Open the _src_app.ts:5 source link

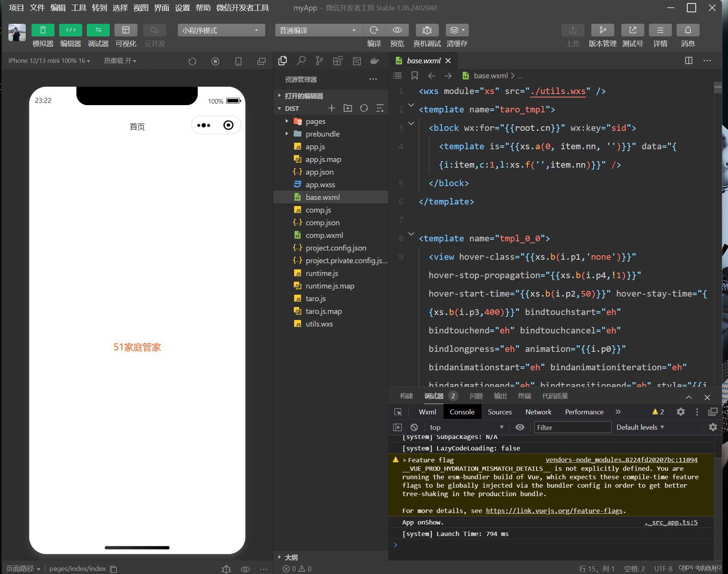point(671,522)
